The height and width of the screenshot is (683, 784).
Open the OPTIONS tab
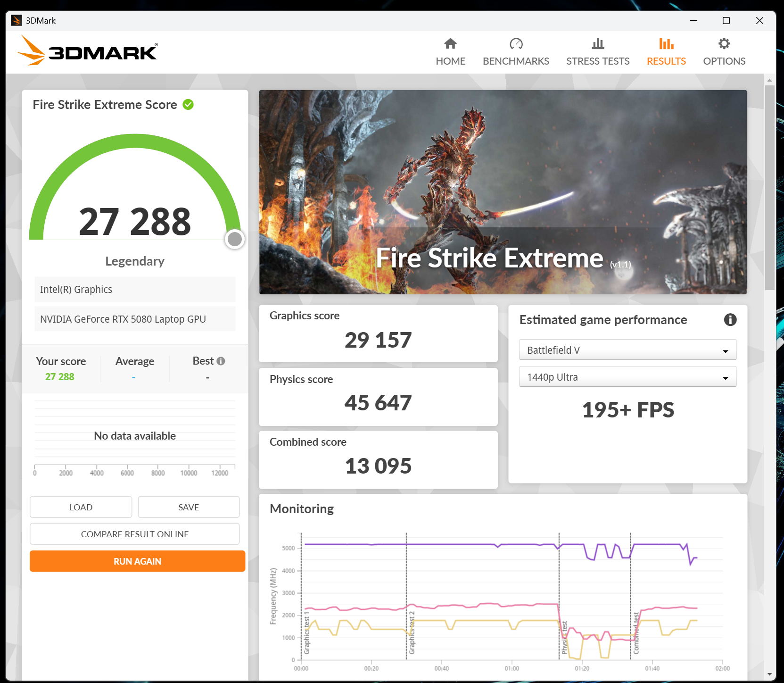(x=724, y=52)
